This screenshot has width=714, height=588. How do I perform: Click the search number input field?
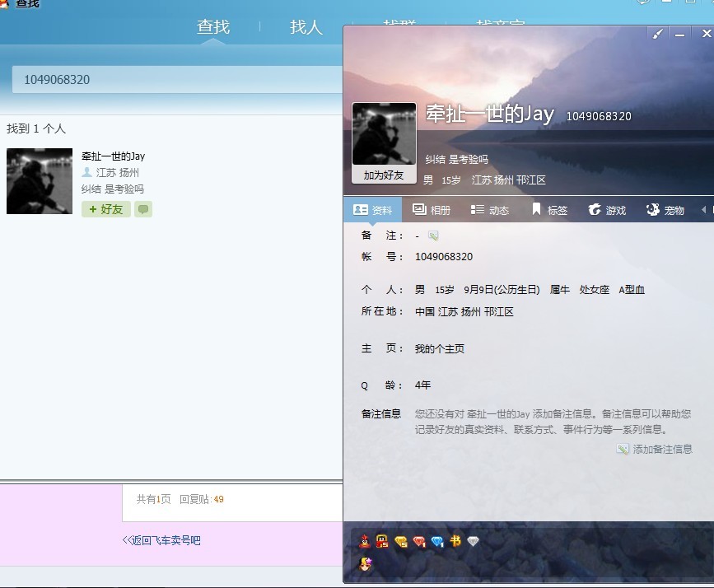[x=178, y=80]
